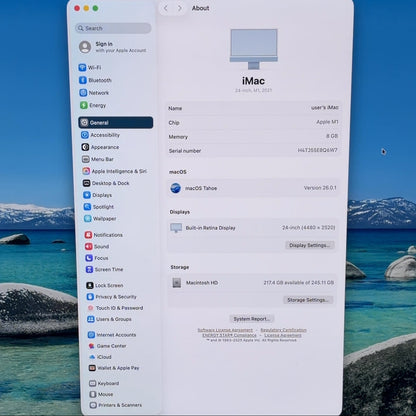Open the System Report button
The image size is (416, 416).
252,319
